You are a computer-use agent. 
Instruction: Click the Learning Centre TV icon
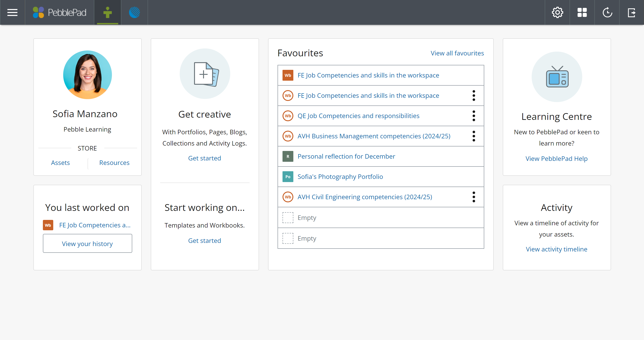pos(557,77)
